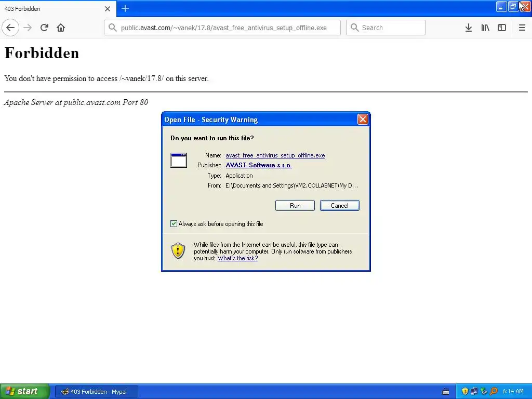Screen dimensions: 532x399
Task: Click the keyboard tray icon
Action: click(x=446, y=392)
